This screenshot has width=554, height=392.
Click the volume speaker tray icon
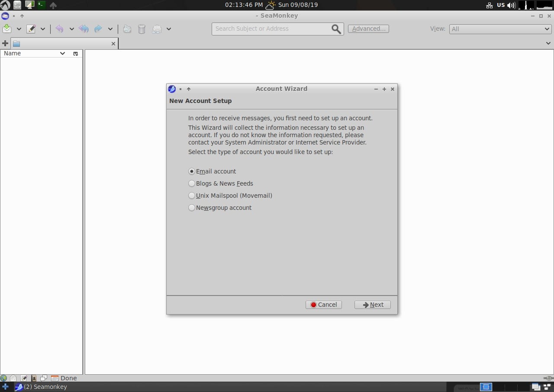point(511,5)
